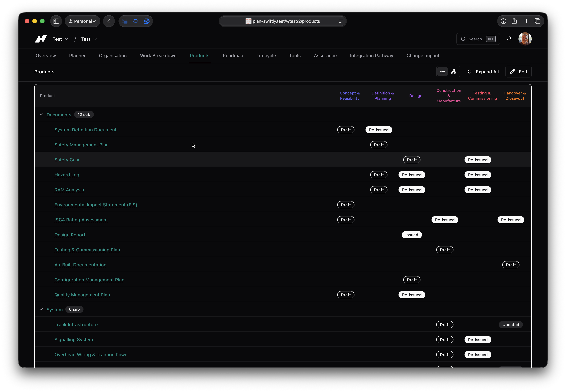Viewport: 566px width, 392px height.
Task: Click the 12 sub badge
Action: [84, 114]
